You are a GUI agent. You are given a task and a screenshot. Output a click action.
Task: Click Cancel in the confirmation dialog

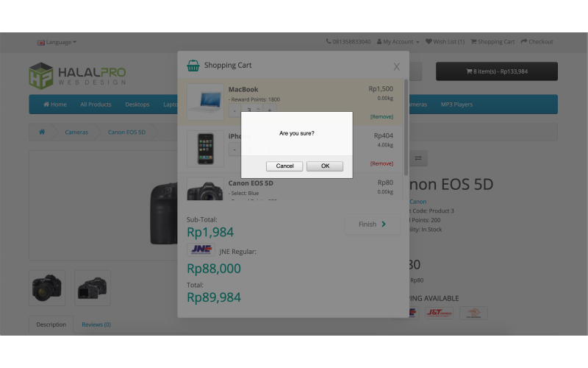coord(284,166)
